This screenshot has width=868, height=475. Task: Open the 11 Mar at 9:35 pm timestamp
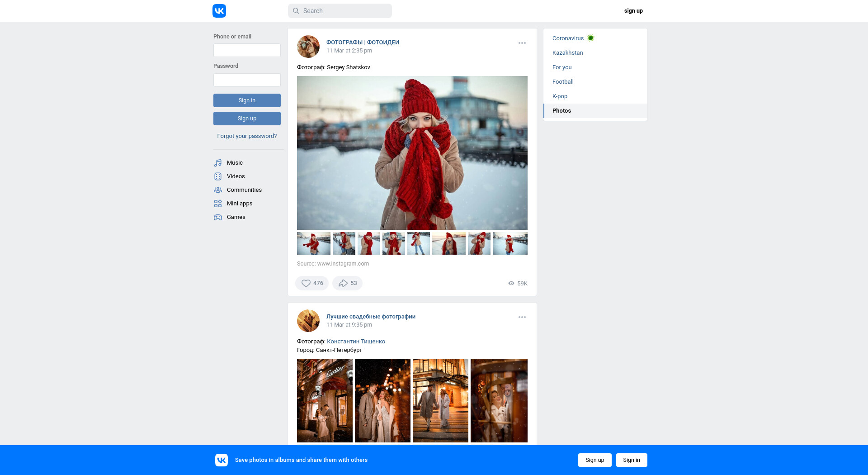point(349,325)
